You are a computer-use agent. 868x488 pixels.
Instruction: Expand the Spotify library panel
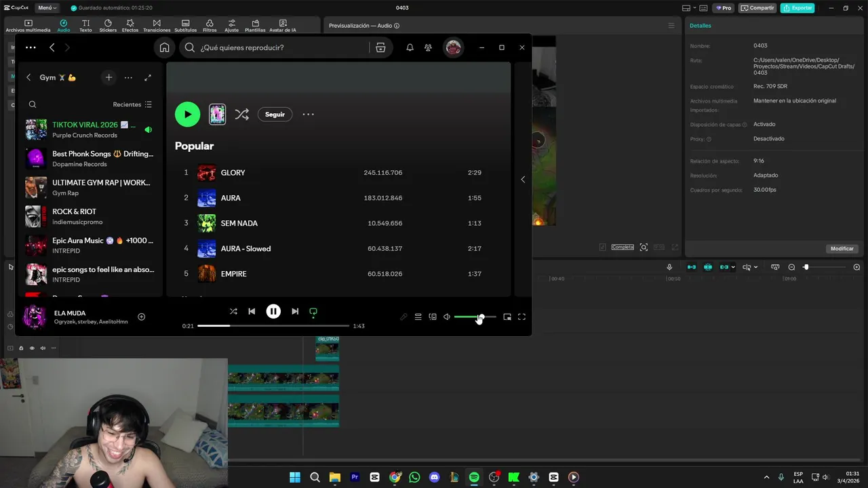(148, 77)
